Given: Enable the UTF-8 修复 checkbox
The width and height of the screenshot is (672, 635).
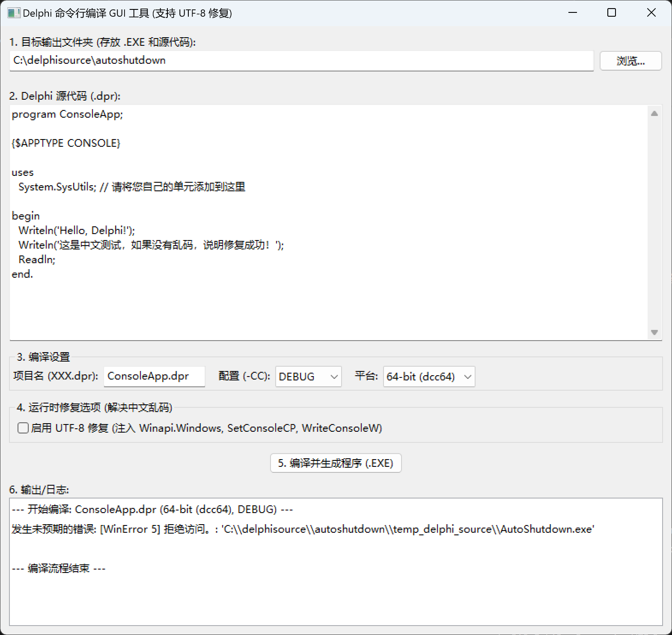Looking at the screenshot, I should 23,428.
